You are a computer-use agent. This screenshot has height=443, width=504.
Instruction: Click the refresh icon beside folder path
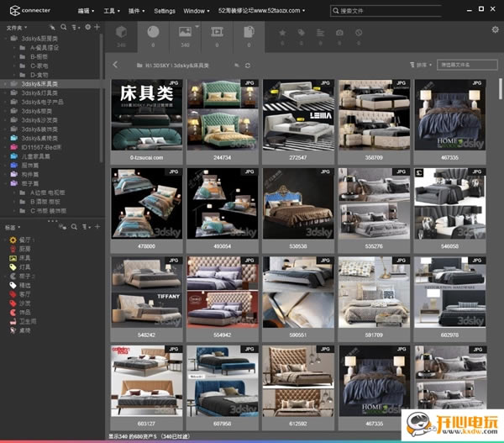coord(247,65)
